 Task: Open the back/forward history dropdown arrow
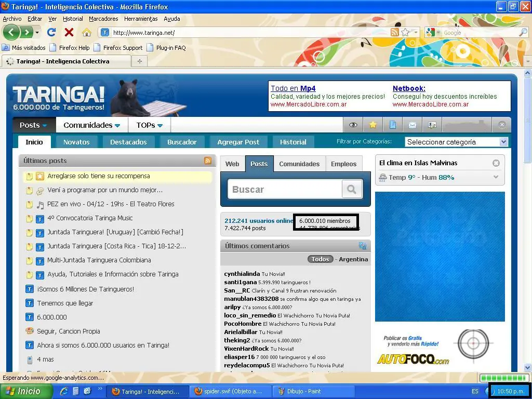[37, 33]
